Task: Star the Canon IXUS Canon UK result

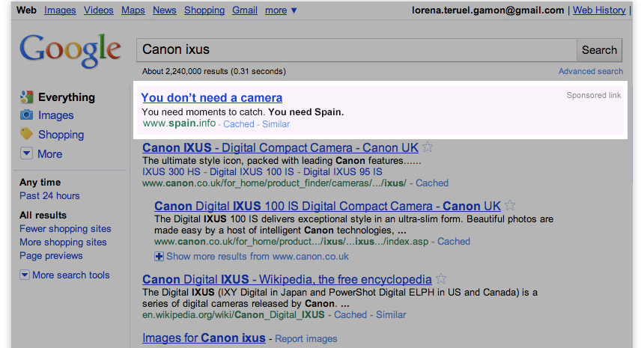Action: pos(428,147)
